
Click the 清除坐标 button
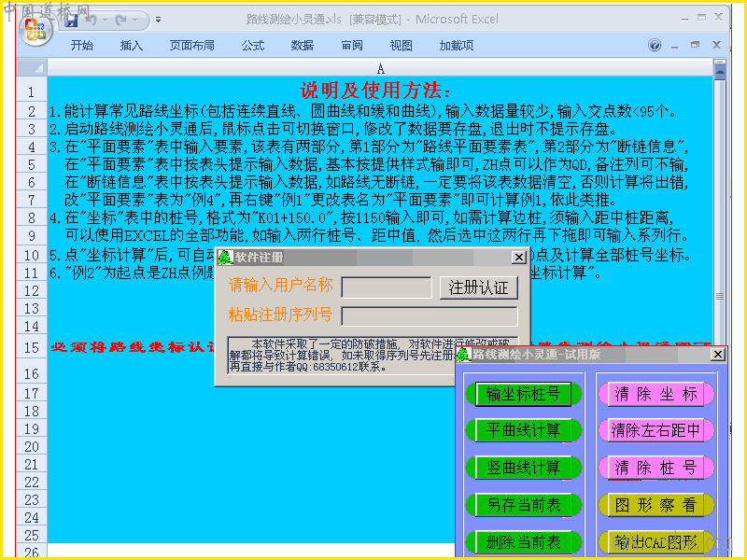[x=656, y=394]
